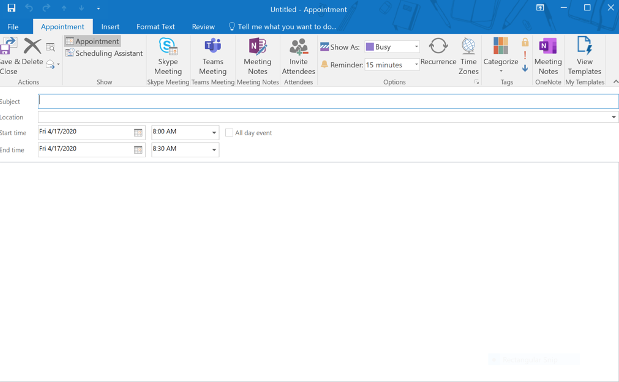The width and height of the screenshot is (619, 382).
Task: Click the Redo arrow in quick access toolbar
Action: point(47,8)
